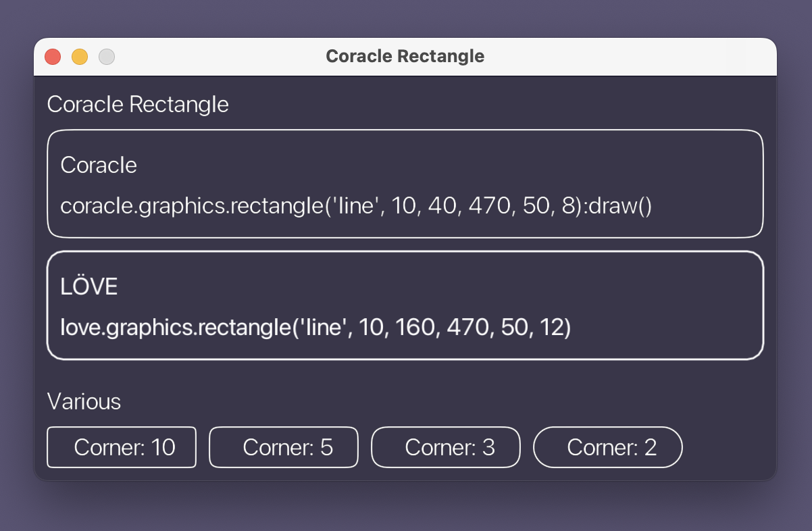Click the grayed-out zoom window button
812x531 pixels.
click(107, 57)
